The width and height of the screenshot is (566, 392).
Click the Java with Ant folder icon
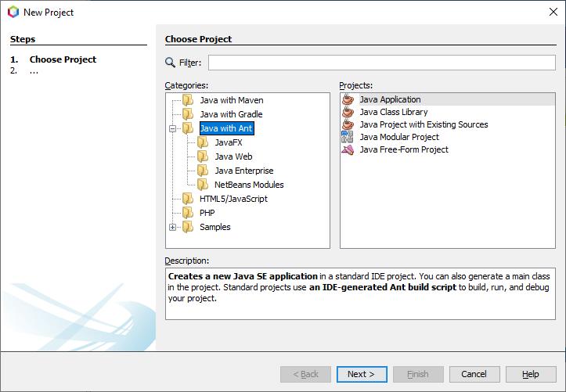(x=188, y=128)
